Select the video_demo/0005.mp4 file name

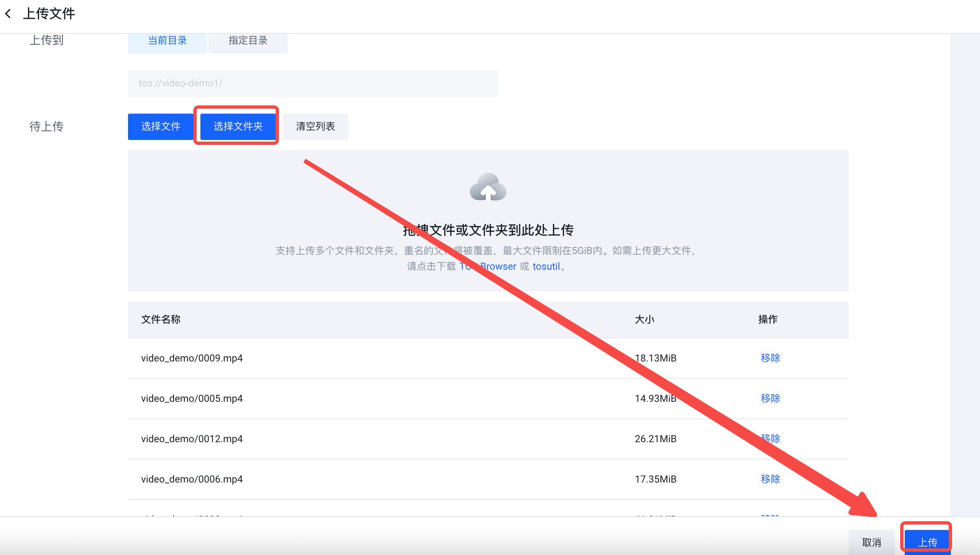[192, 399]
